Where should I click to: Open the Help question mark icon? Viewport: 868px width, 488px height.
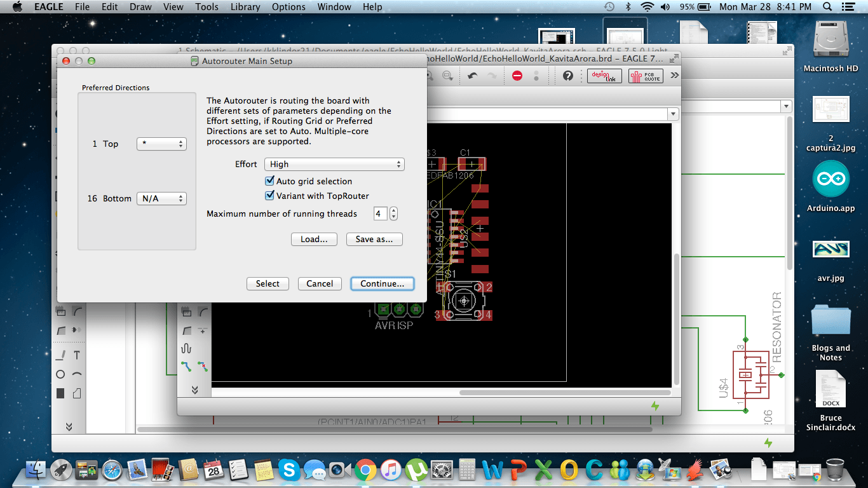point(568,76)
